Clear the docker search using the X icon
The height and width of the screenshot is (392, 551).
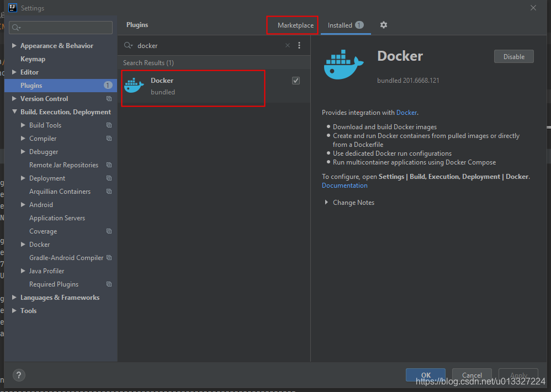click(x=287, y=45)
